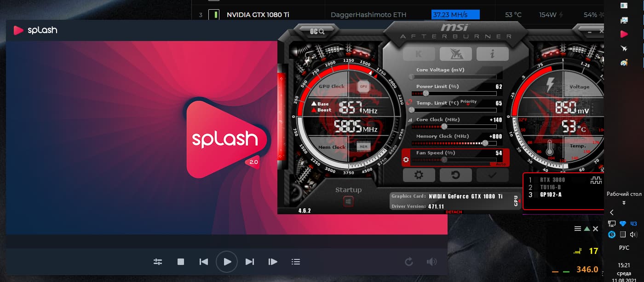Screen dimensions: 644x282
Task: Reset Afterburner settings to defaults
Action: (455, 175)
